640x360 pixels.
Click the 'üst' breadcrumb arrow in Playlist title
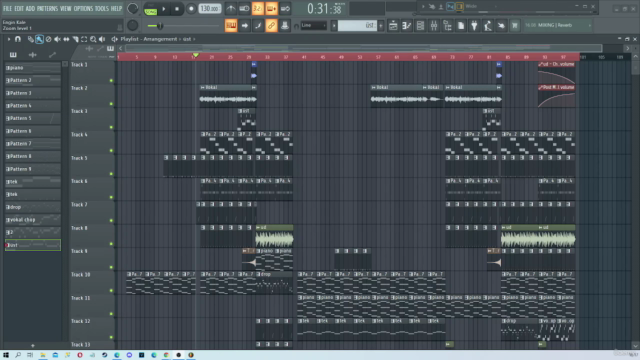[194, 39]
